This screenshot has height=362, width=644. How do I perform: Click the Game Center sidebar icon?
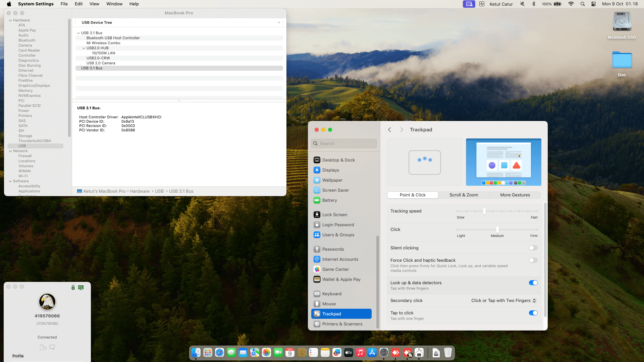(317, 269)
